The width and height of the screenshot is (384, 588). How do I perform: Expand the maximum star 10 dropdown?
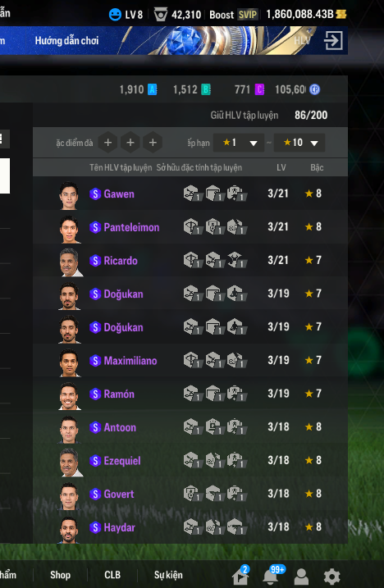pyautogui.click(x=299, y=143)
